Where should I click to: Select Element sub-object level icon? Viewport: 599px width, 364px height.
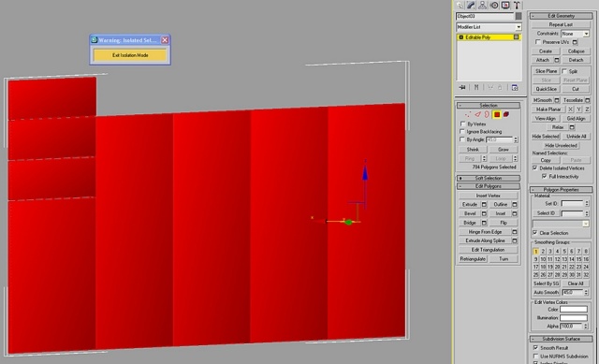pos(506,114)
